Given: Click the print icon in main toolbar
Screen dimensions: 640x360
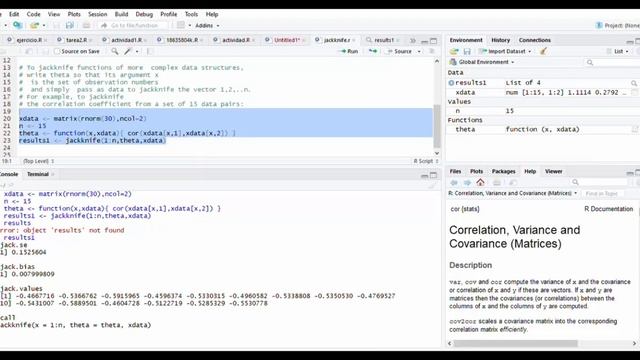Looking at the screenshot, I should pos(86,25).
